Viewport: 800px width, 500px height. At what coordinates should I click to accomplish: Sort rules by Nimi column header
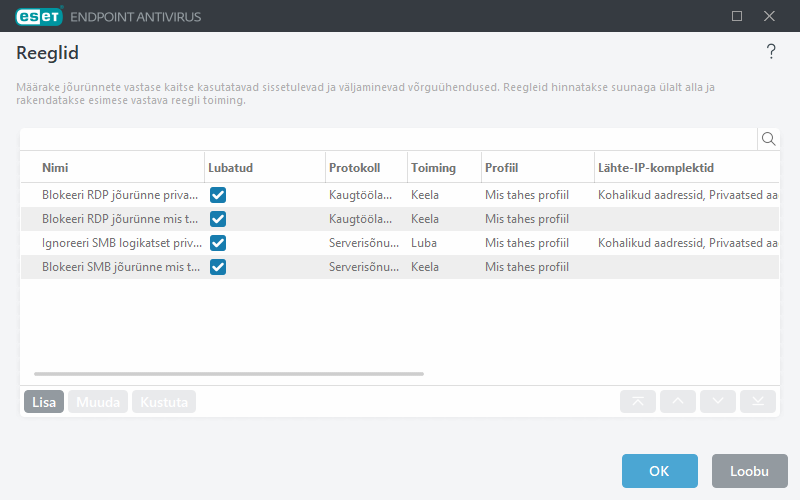point(55,168)
